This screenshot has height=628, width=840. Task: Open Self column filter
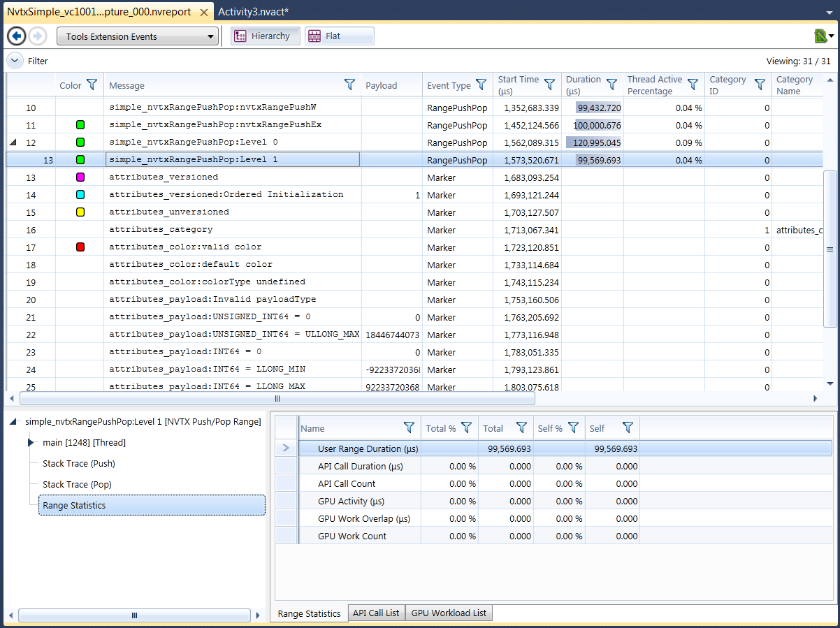(x=628, y=428)
